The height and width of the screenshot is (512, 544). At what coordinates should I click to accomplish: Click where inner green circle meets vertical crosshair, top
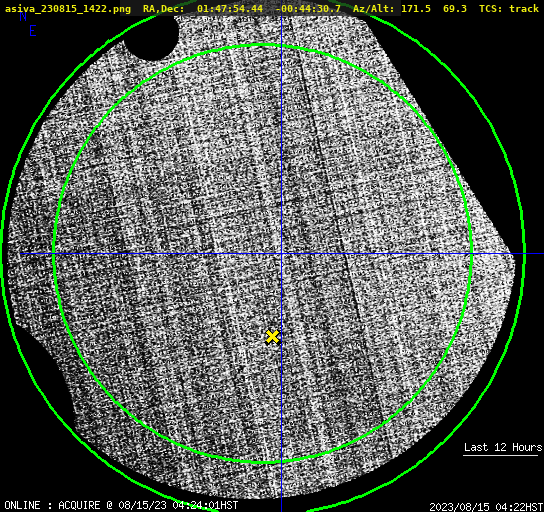281,46
